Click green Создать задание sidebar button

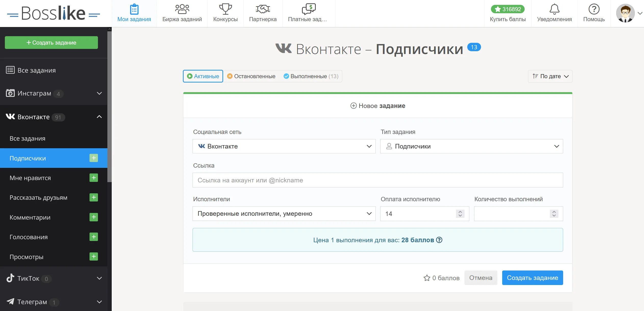[51, 43]
